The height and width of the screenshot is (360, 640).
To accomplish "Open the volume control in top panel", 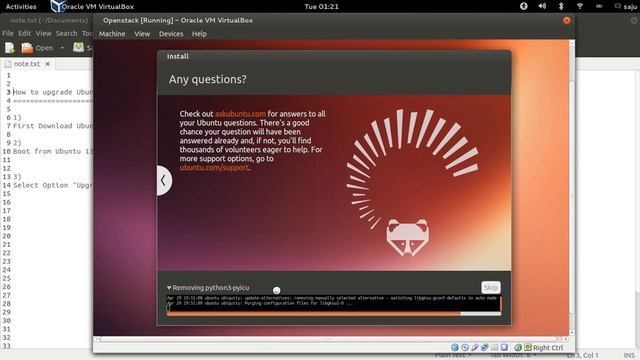I will (x=542, y=6).
